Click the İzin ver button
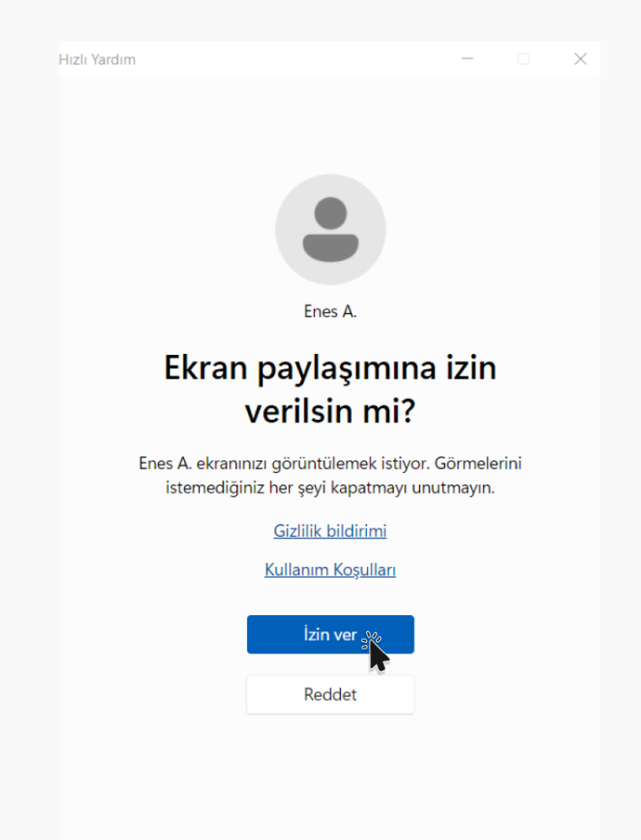This screenshot has height=840, width=641. tap(331, 635)
